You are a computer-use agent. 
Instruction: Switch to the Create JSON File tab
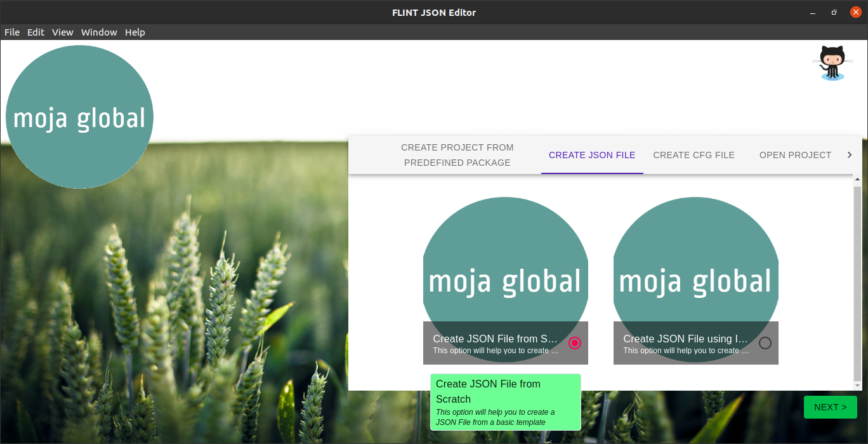(592, 155)
